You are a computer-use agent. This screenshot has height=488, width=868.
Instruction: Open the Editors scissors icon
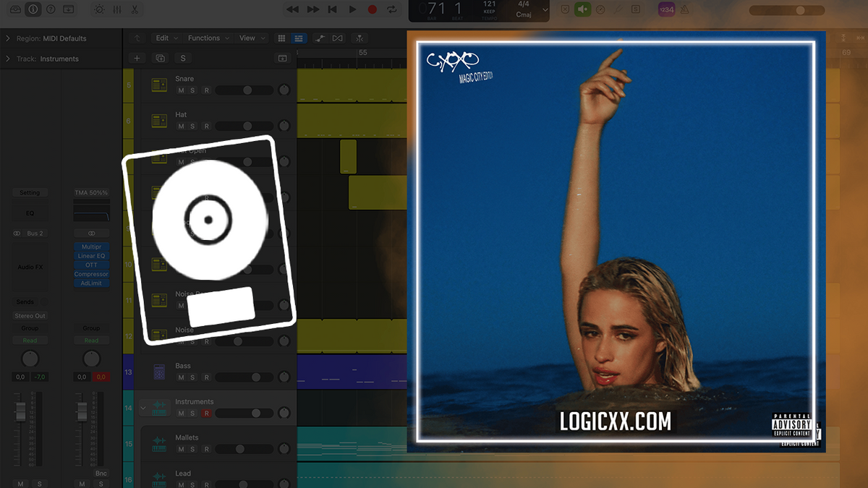click(135, 9)
